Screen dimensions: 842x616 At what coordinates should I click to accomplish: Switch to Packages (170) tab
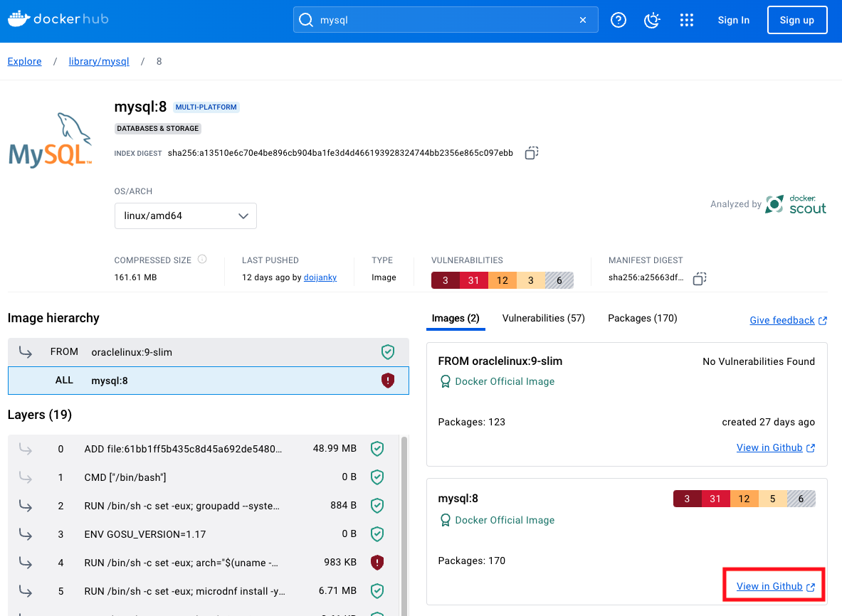642,318
